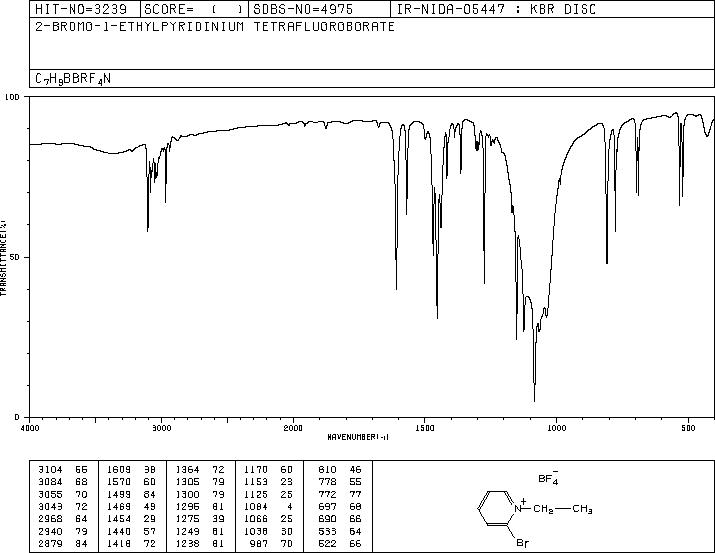The height and width of the screenshot is (553, 715).
Task: Click the Br atom label in structure
Action: point(523,543)
